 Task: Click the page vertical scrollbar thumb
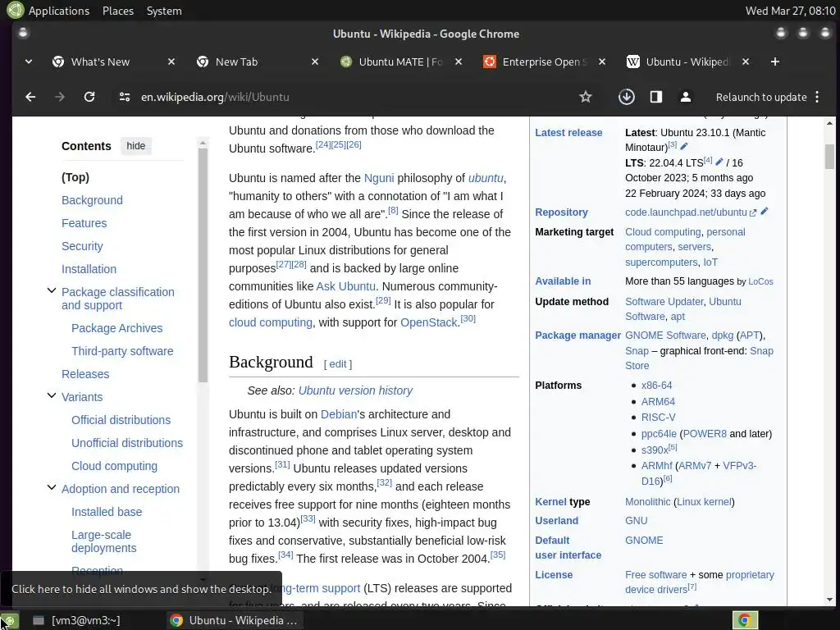point(829,157)
